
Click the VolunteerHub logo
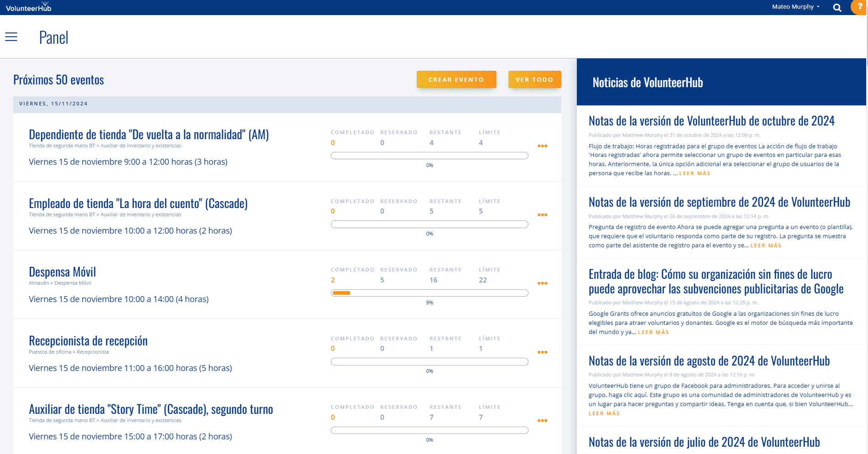pos(28,7)
